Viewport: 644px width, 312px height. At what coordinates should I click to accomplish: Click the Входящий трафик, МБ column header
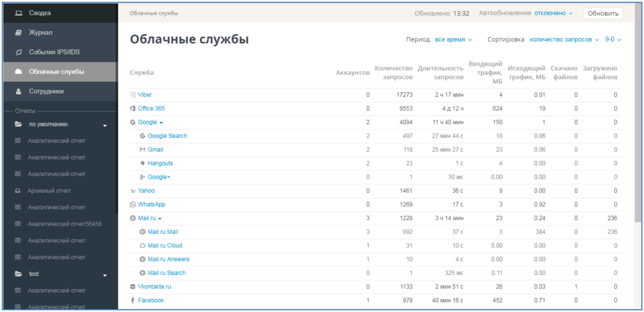tap(486, 73)
